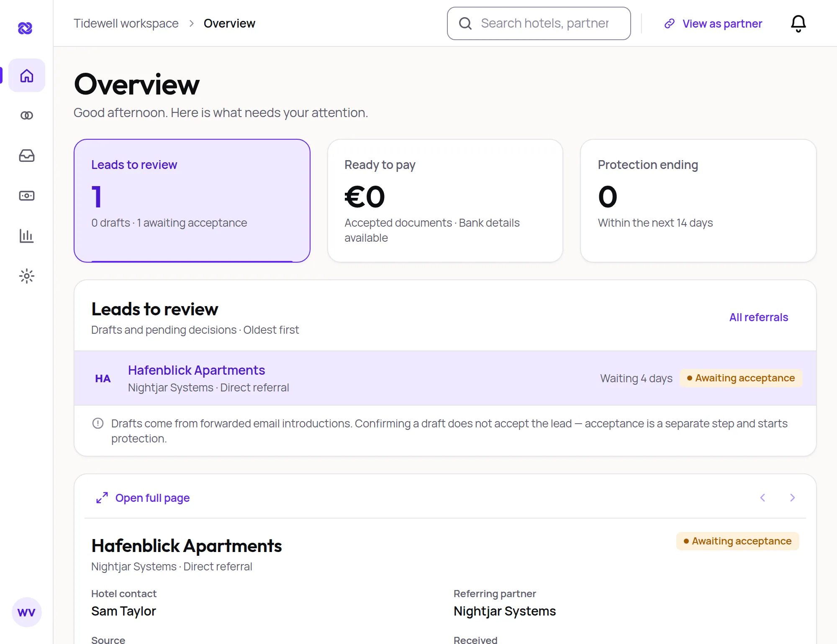
Task: Click 'Drafts and pending decisions · Oldest first'
Action: pos(195,330)
